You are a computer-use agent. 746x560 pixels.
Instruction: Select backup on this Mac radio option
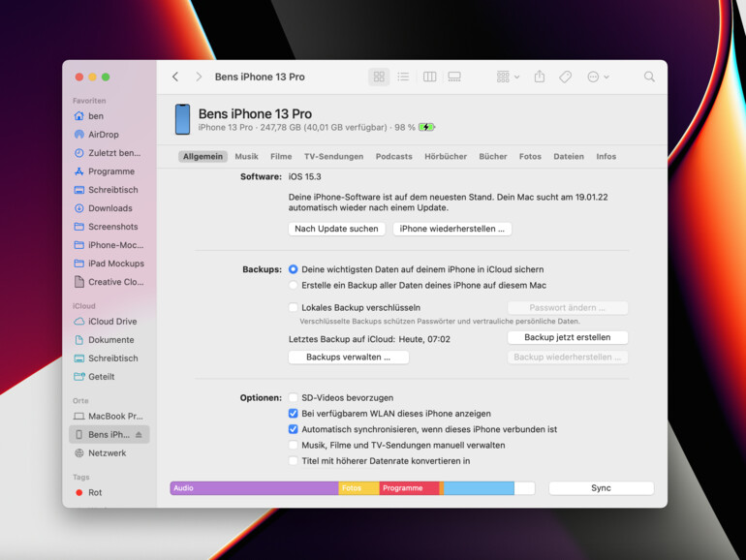tap(293, 285)
